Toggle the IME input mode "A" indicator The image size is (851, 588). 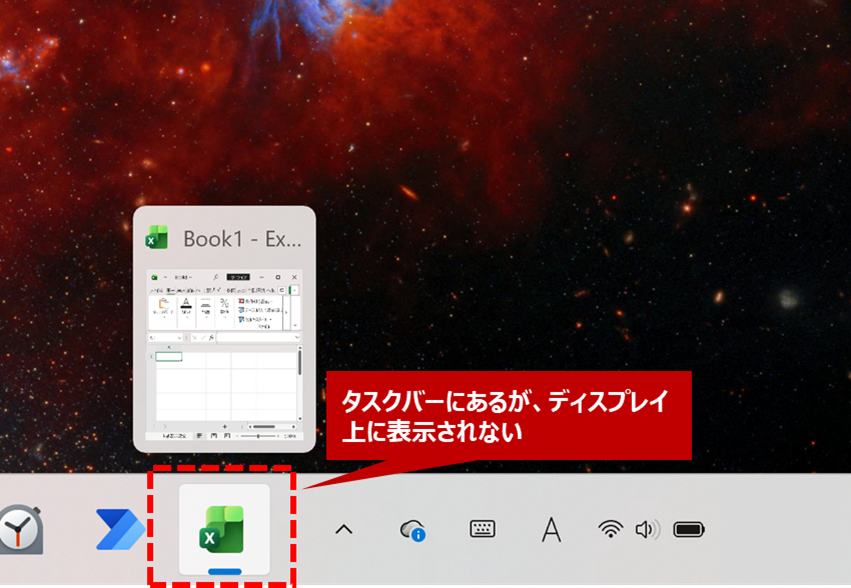(x=551, y=529)
